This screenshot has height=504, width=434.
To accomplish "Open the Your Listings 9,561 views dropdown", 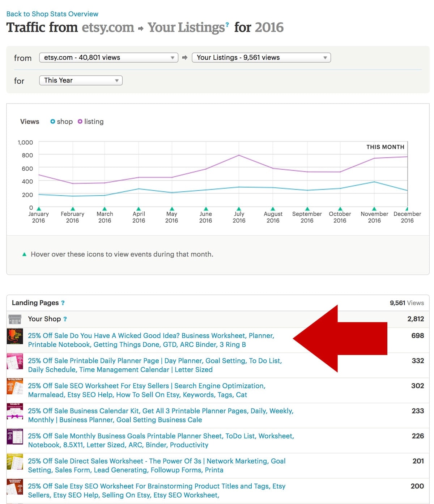I will (261, 58).
